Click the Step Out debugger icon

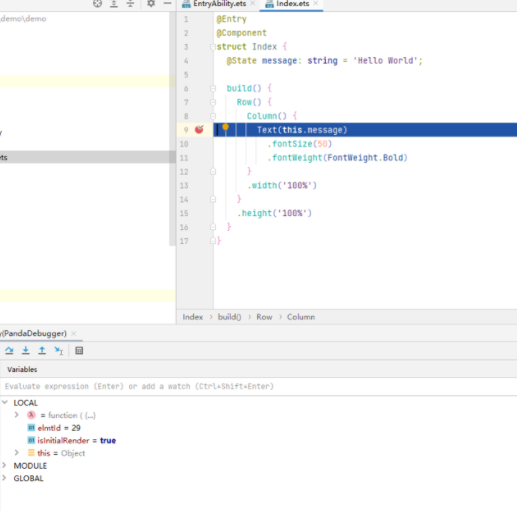point(42,350)
